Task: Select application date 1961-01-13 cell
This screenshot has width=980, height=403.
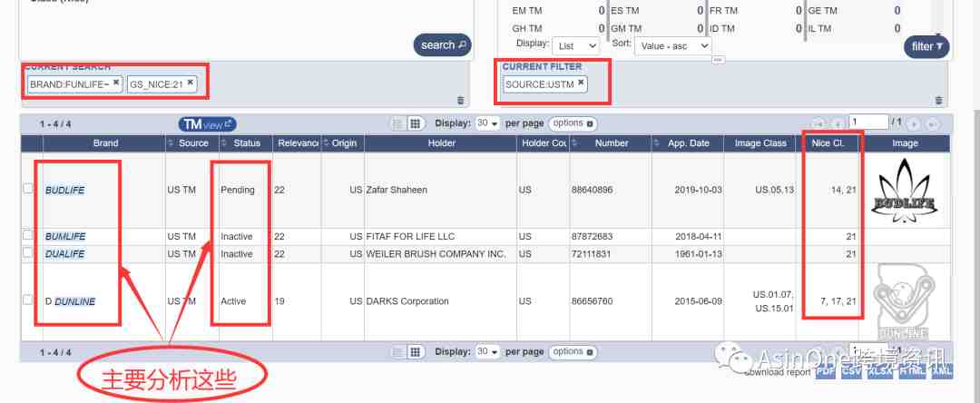Action: 688,254
